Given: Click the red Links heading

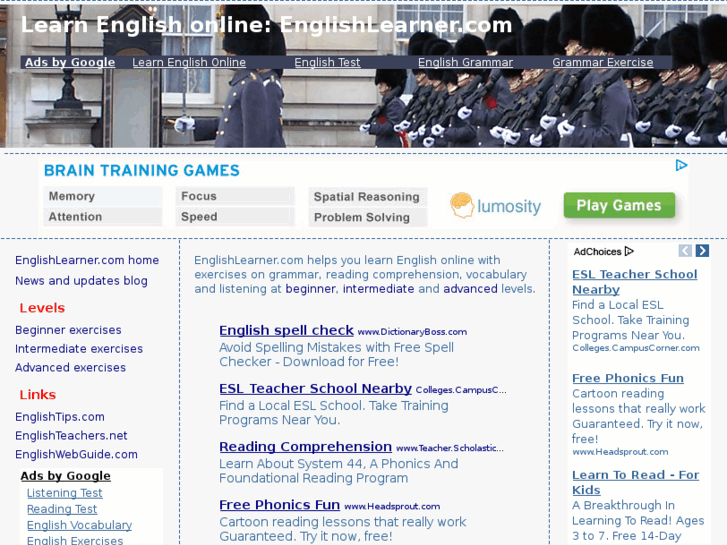Looking at the screenshot, I should click(38, 395).
